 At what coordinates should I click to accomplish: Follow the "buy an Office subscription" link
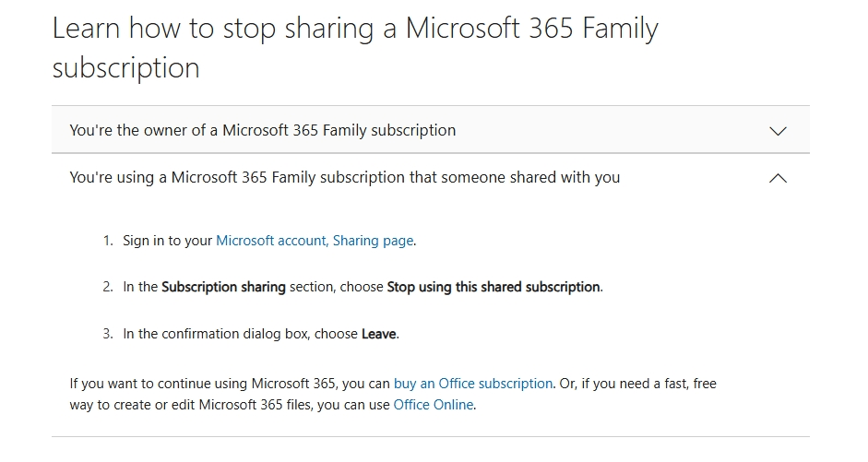pyautogui.click(x=473, y=384)
